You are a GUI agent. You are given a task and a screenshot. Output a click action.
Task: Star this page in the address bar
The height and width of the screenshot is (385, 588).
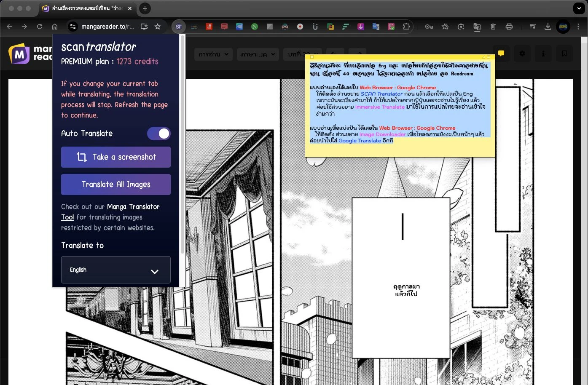click(x=158, y=27)
